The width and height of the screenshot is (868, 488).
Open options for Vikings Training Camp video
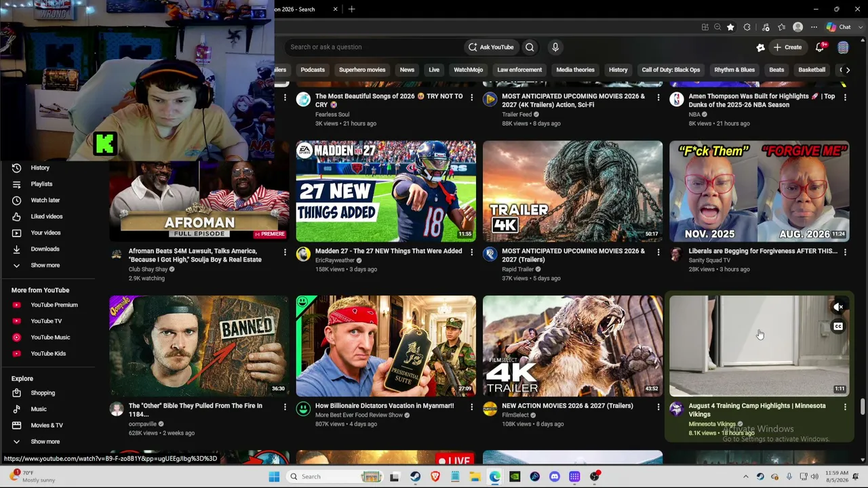[845, 407]
